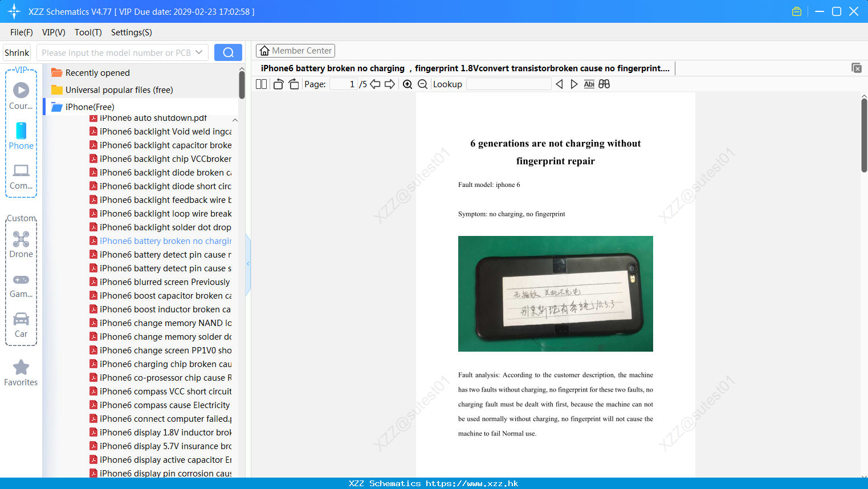Click the yellow toolbox icon in title bar
The height and width of the screenshot is (489, 868).
point(797,11)
